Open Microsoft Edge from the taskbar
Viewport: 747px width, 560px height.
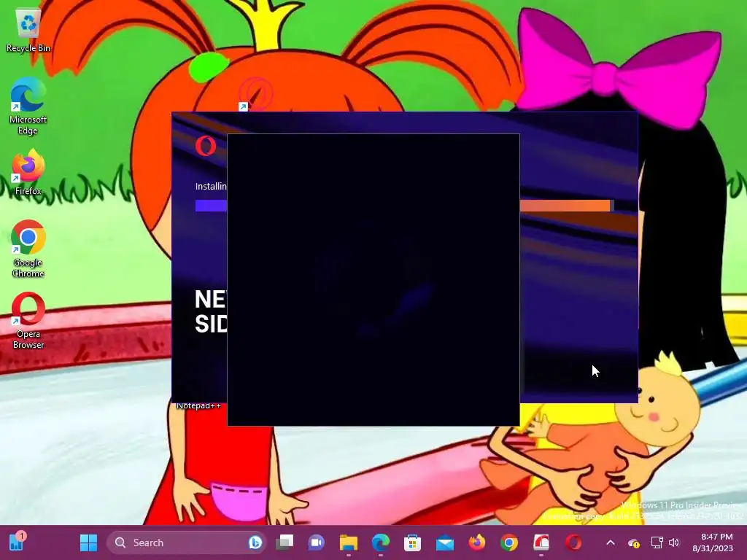(x=380, y=542)
